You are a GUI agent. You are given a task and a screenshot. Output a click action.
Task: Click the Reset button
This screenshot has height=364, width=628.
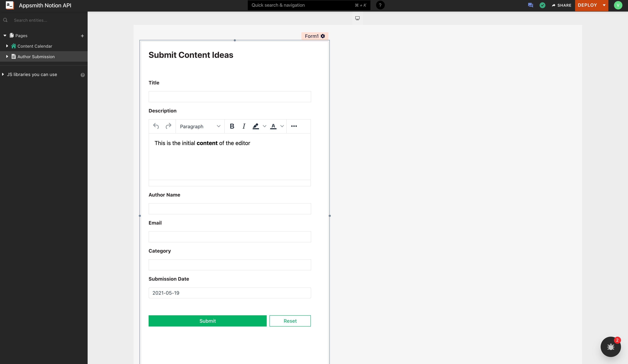(x=290, y=321)
